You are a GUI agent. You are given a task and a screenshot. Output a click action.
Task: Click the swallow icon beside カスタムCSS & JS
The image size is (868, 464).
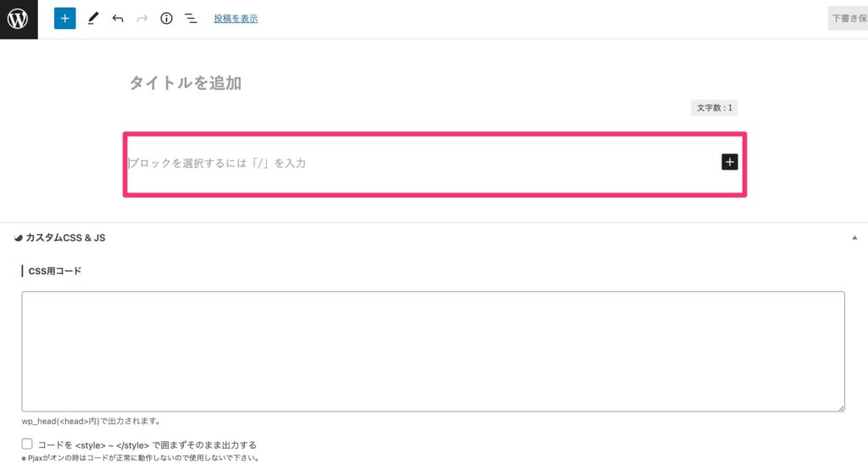point(19,238)
